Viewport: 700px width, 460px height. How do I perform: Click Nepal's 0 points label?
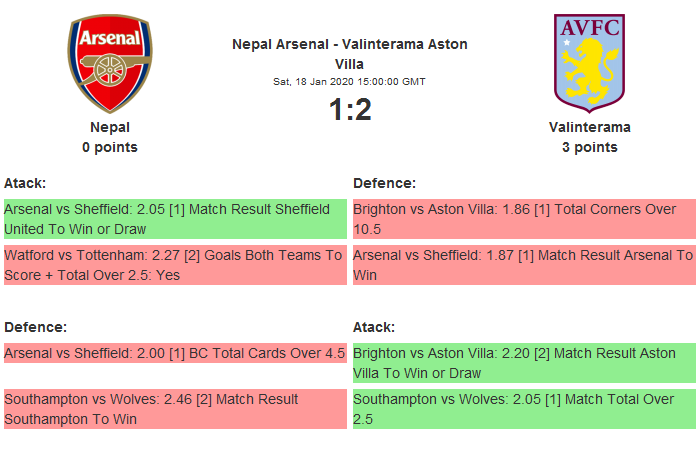[x=110, y=147]
